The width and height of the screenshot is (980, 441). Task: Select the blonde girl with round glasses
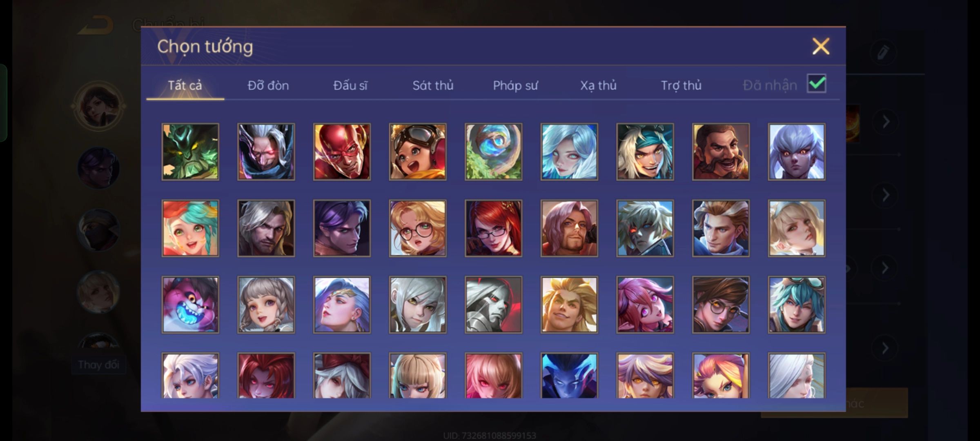(x=418, y=228)
